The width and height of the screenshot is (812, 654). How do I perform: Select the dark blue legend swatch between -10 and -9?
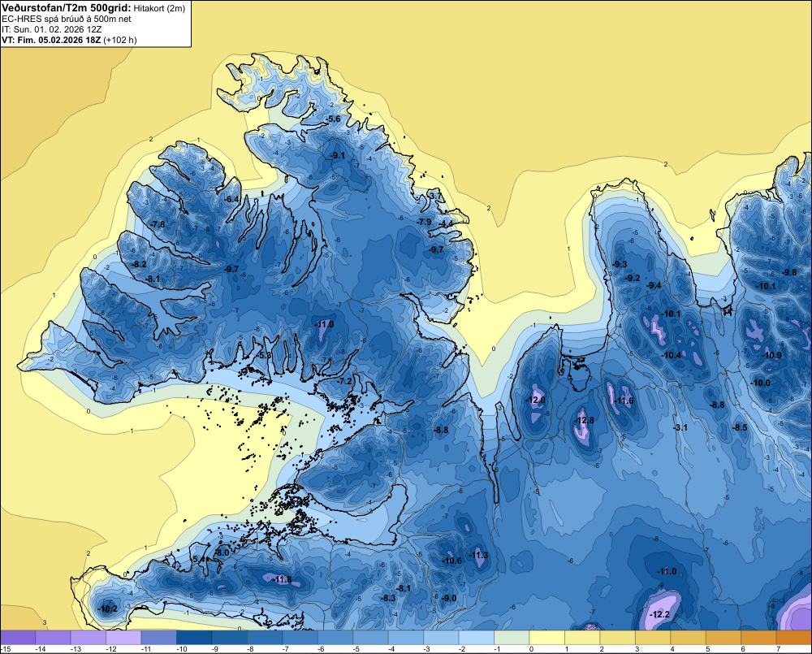pyautogui.click(x=194, y=638)
